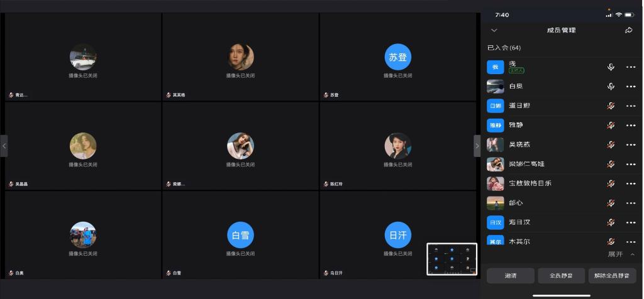Open the more options for 雅静
The image size is (644, 299).
[x=631, y=126]
